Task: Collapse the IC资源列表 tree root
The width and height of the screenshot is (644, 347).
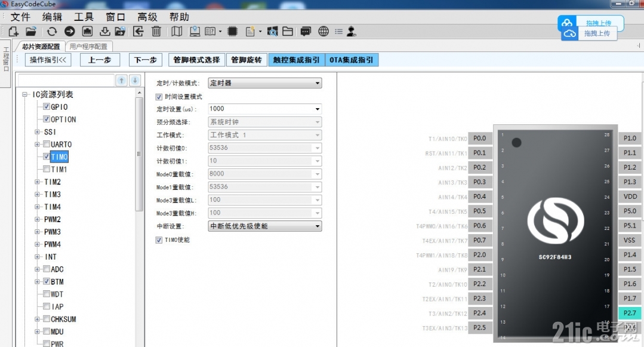Action: (24, 94)
